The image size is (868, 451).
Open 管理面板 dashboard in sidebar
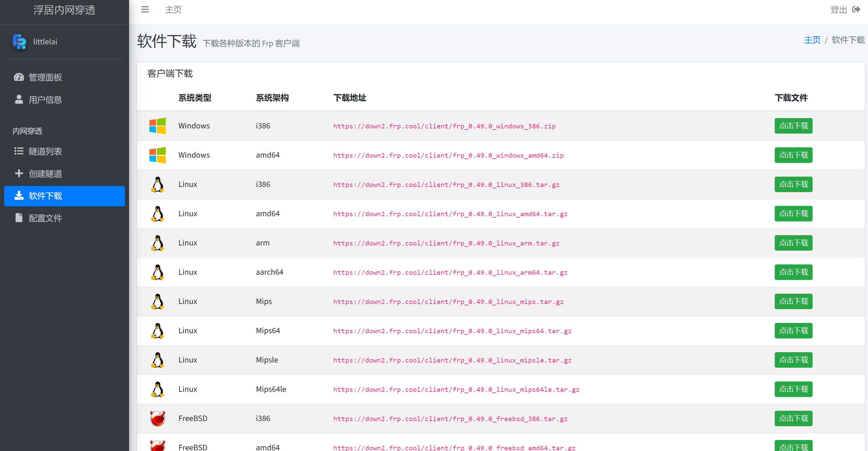45,77
